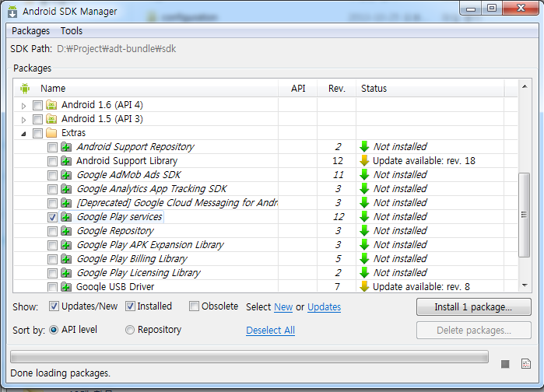This screenshot has height=392, width=544.
Task: Select the Repository sort radio button
Action: pos(130,330)
